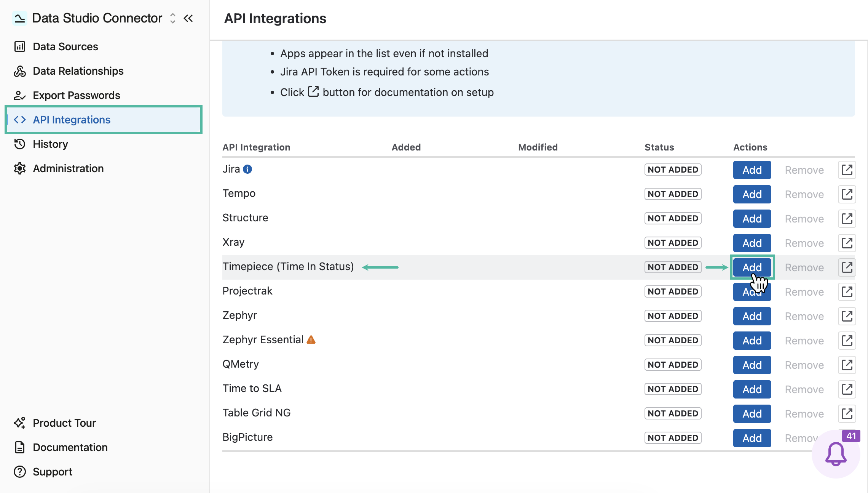Viewport: 868px width, 493px height.
Task: Open notifications bell with 41 badge
Action: [836, 454]
